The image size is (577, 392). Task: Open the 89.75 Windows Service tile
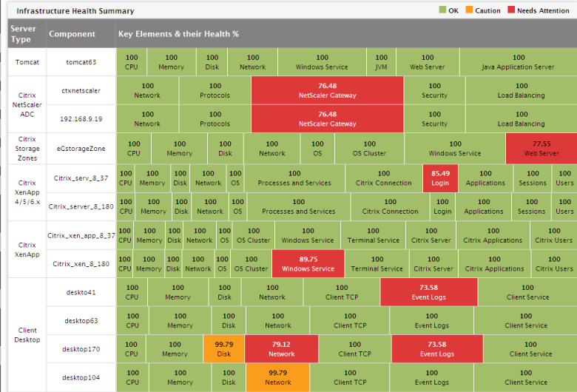coord(308,264)
